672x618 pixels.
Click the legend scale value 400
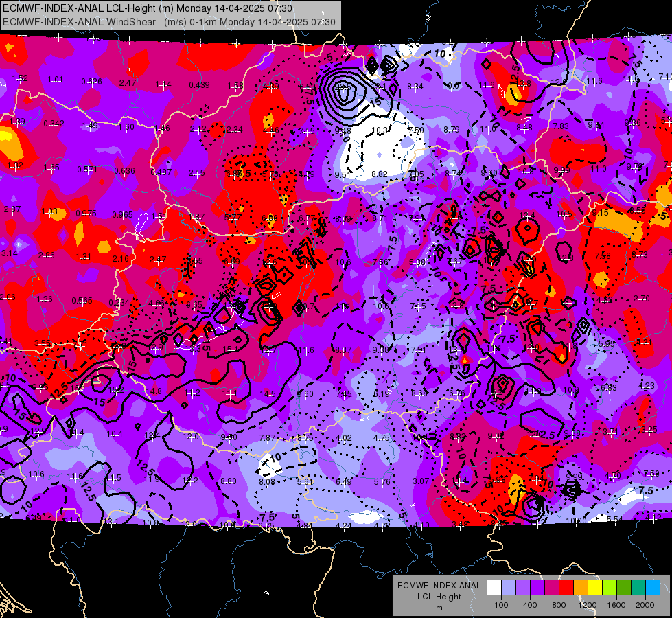click(x=530, y=605)
